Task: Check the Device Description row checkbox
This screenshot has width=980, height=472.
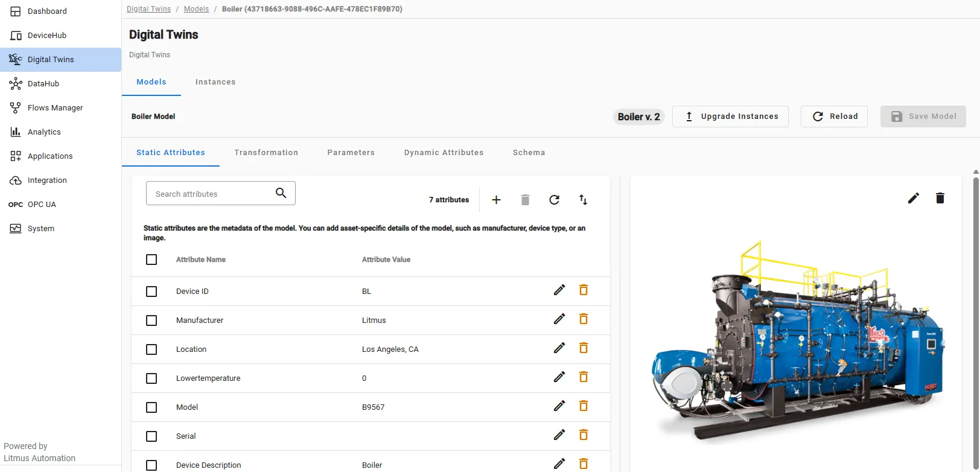Action: (x=151, y=465)
